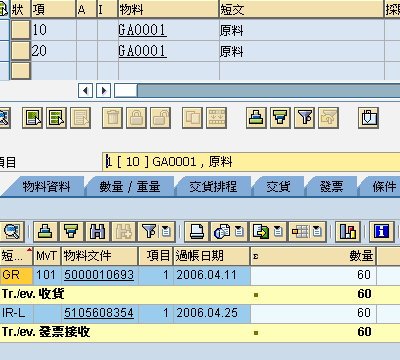The height and width of the screenshot is (360, 400).
Task: Click the blue information icon
Action: (381, 231)
